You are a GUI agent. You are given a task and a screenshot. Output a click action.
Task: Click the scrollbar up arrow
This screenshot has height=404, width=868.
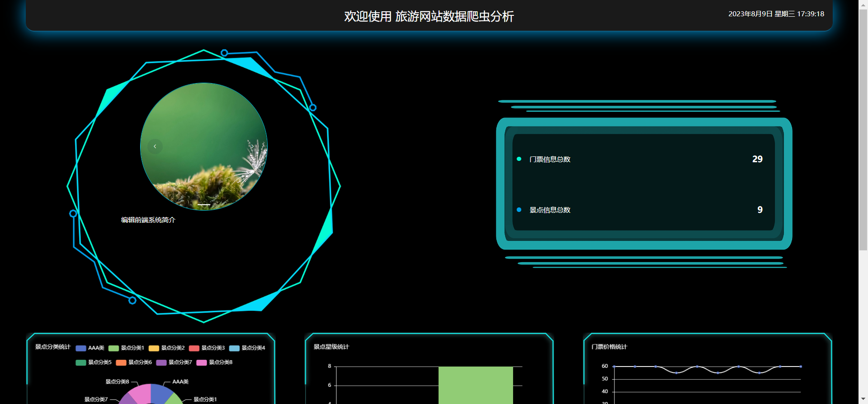tap(863, 4)
